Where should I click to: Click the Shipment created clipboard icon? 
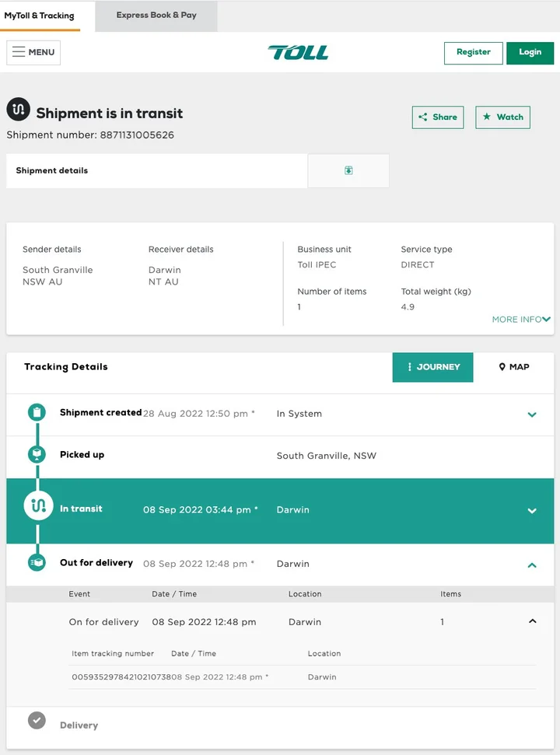[37, 413]
